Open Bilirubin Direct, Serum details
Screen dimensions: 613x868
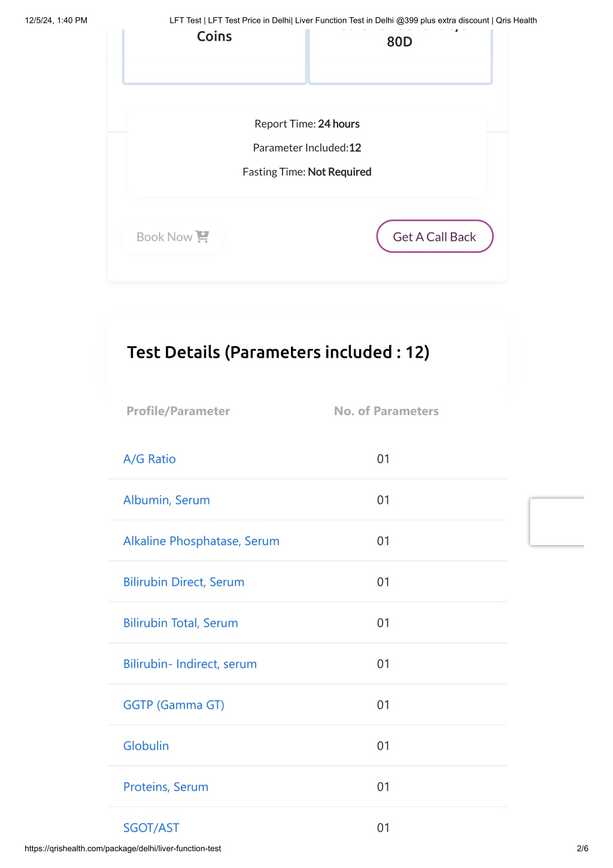coord(184,582)
